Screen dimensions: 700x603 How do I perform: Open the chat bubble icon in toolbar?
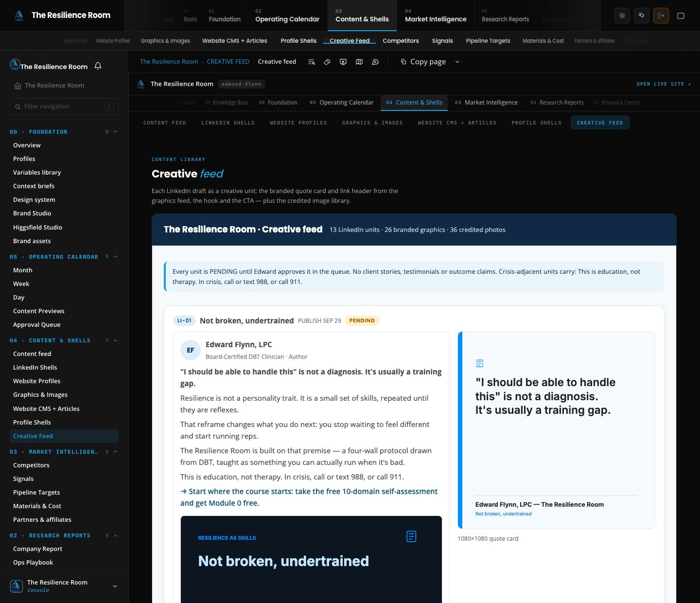375,62
